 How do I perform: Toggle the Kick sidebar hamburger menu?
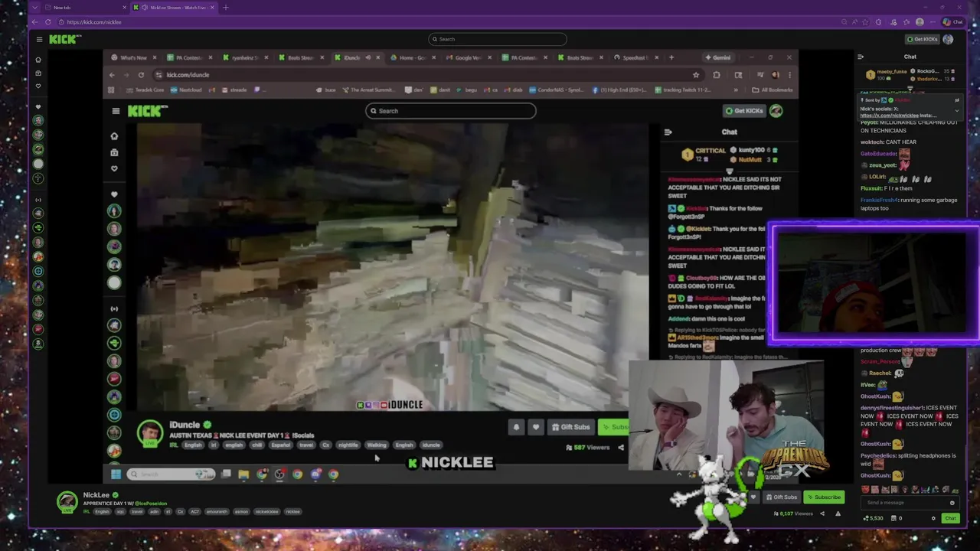pyautogui.click(x=39, y=39)
